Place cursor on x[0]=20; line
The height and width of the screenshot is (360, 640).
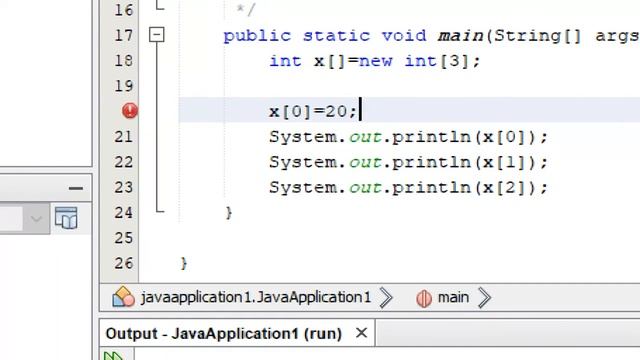pos(313,111)
